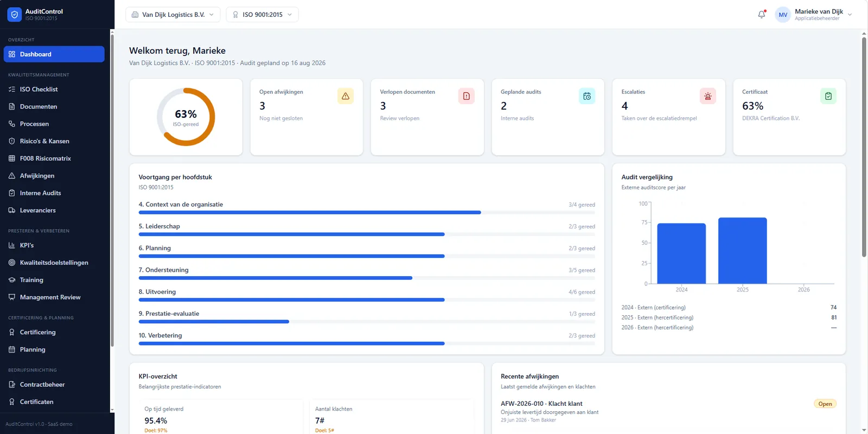
Task: Go to ISO Checklist in sidebar
Action: (54, 89)
